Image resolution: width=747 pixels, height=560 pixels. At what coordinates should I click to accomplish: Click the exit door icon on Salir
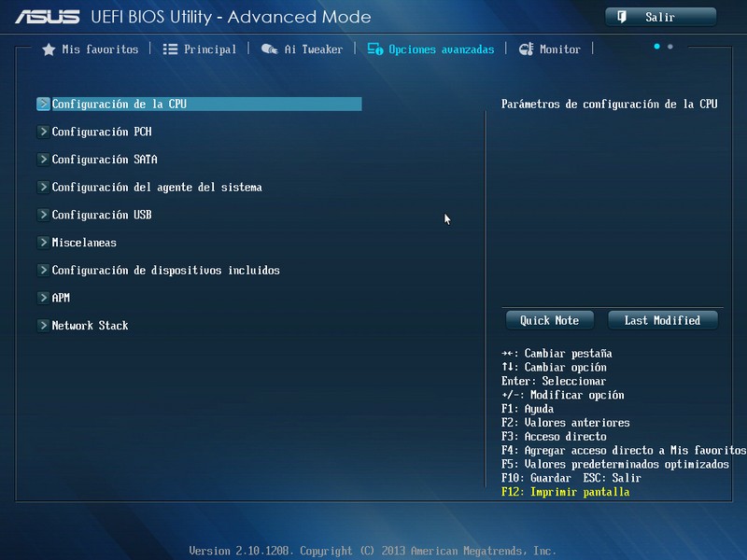tap(622, 17)
